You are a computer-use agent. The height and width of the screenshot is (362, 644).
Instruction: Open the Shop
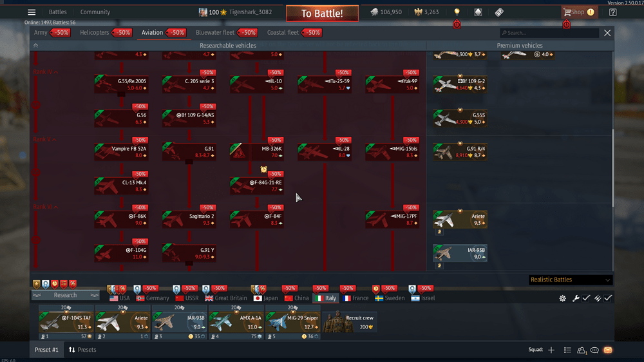[x=578, y=12]
